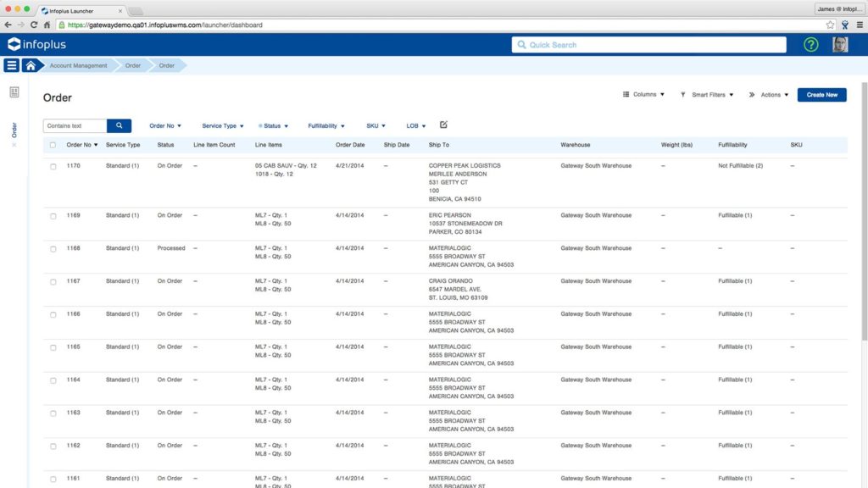
Task: Open the Smart Filters dropdown
Action: [x=707, y=95]
